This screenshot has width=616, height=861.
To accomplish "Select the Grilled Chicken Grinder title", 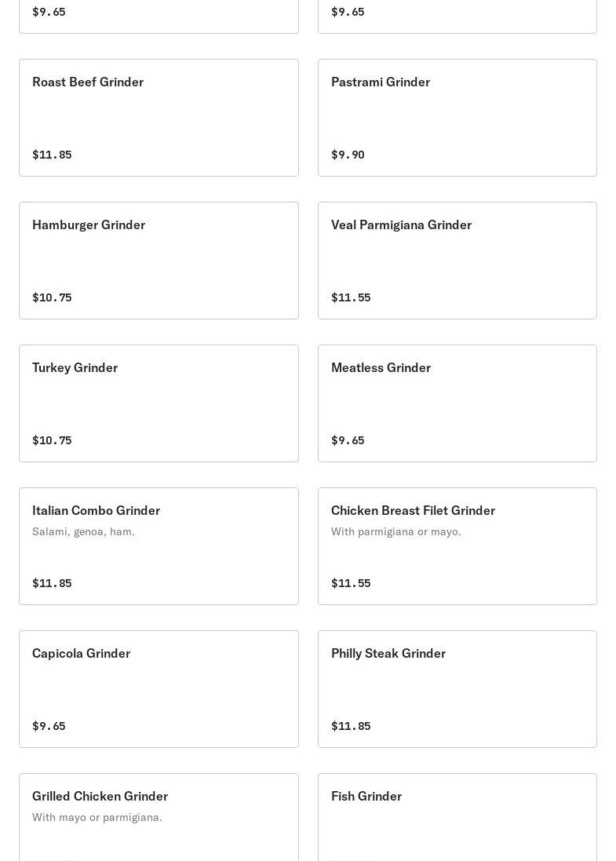I will pyautogui.click(x=100, y=796).
